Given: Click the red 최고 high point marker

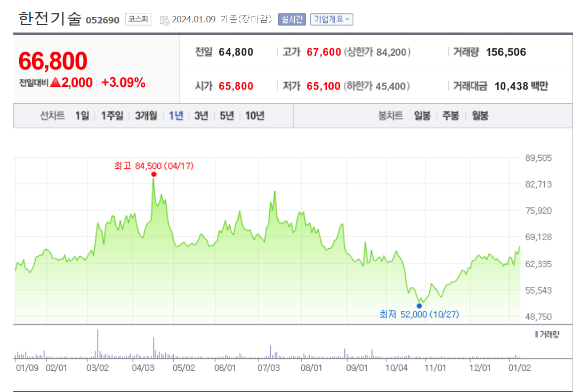Looking at the screenshot, I should click(x=154, y=175).
